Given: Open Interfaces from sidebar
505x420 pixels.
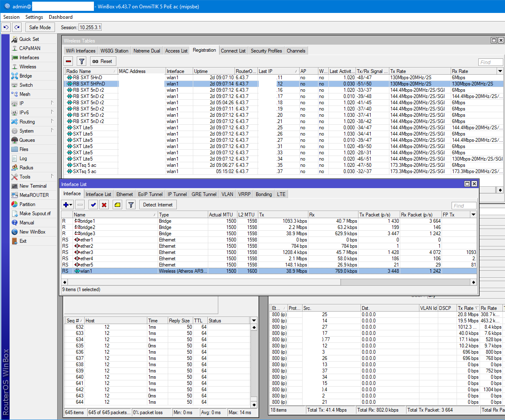Looking at the screenshot, I should 29,58.
